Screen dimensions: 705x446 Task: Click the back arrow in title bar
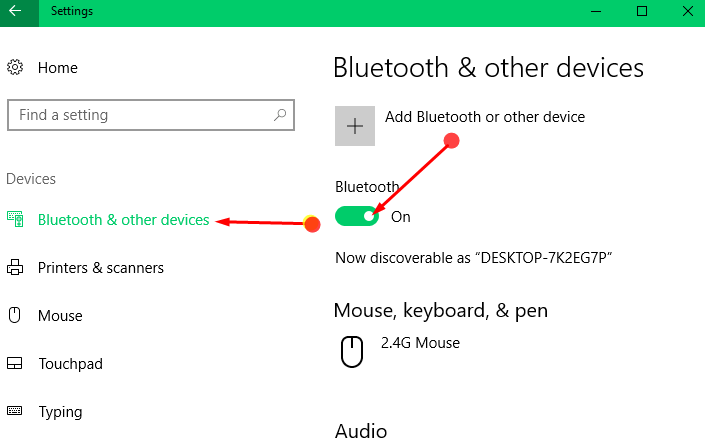coord(15,11)
